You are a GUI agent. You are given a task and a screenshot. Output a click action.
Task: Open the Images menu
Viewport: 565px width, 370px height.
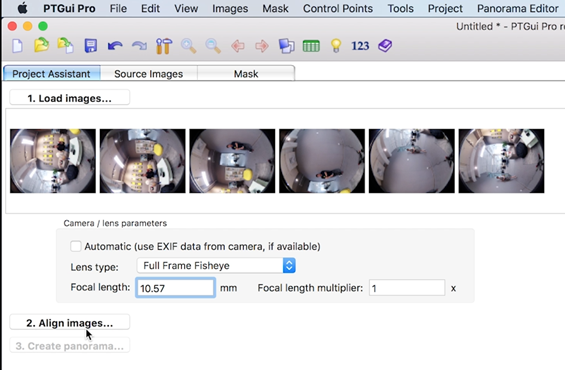pos(230,8)
